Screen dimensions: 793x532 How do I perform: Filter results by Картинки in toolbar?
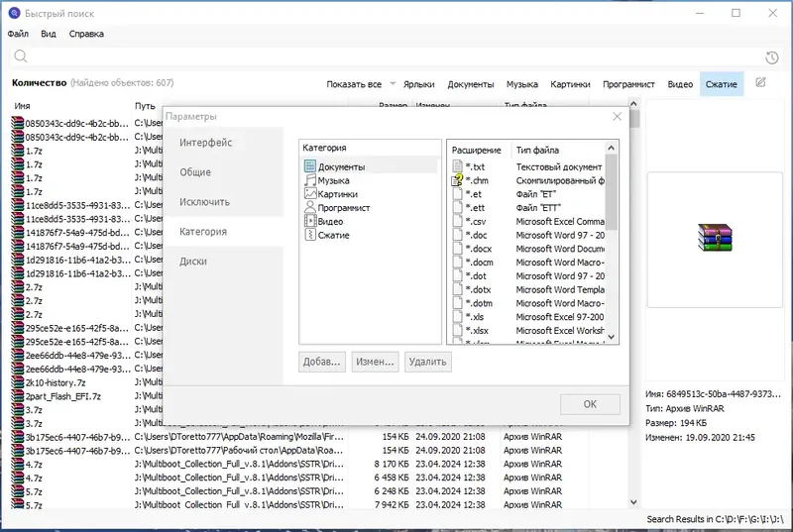570,84
